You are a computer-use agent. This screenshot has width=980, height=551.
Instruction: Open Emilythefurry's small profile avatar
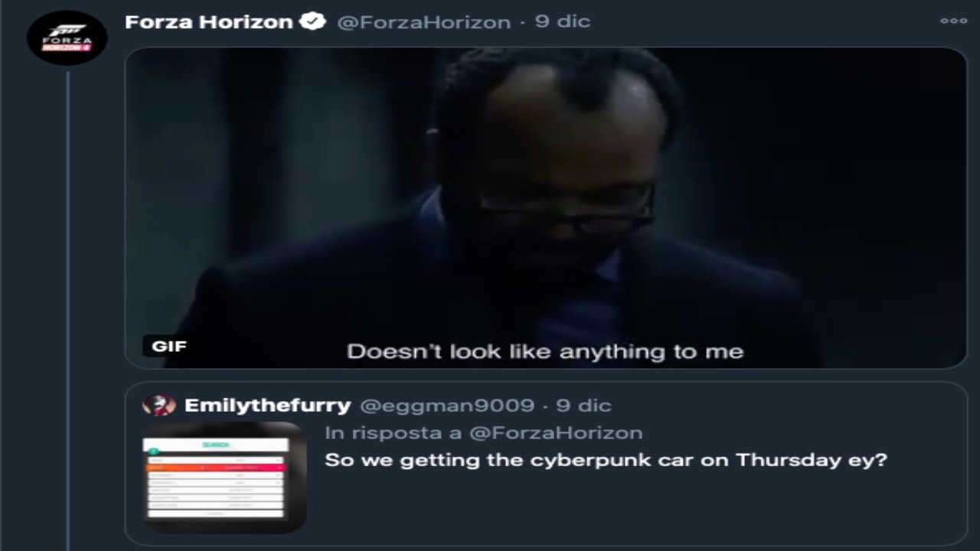159,406
